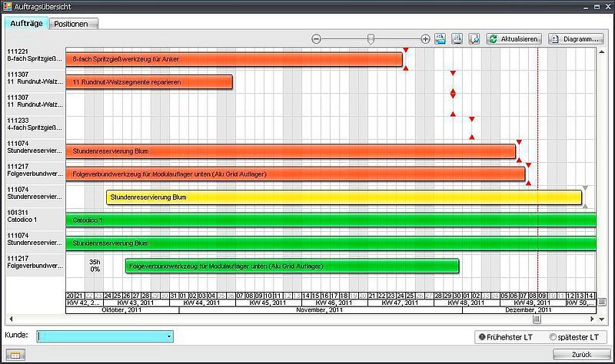Open the Kunde dropdown arrow
The width and height of the screenshot is (615, 364).
click(169, 336)
